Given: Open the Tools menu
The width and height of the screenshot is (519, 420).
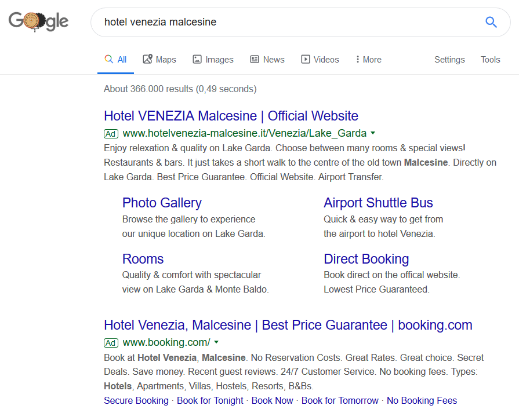Looking at the screenshot, I should tap(490, 59).
